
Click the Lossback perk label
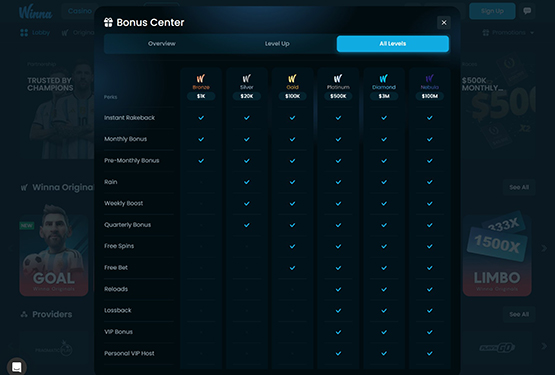(x=118, y=311)
